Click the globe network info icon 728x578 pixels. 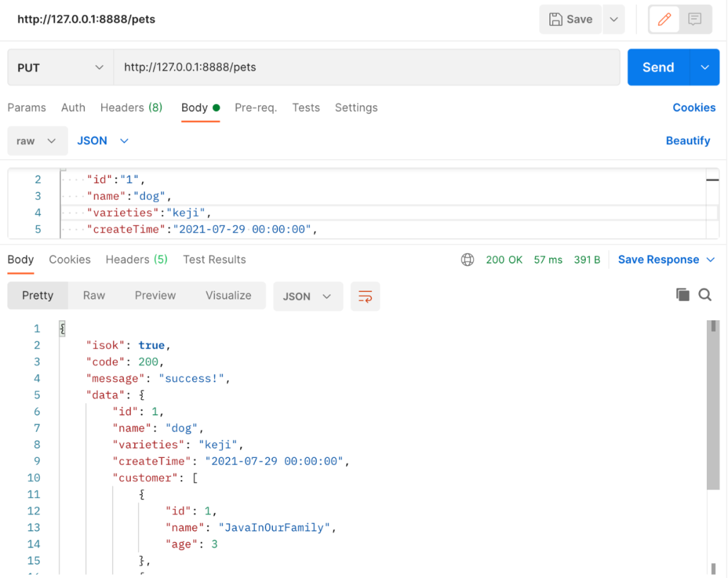click(x=467, y=260)
